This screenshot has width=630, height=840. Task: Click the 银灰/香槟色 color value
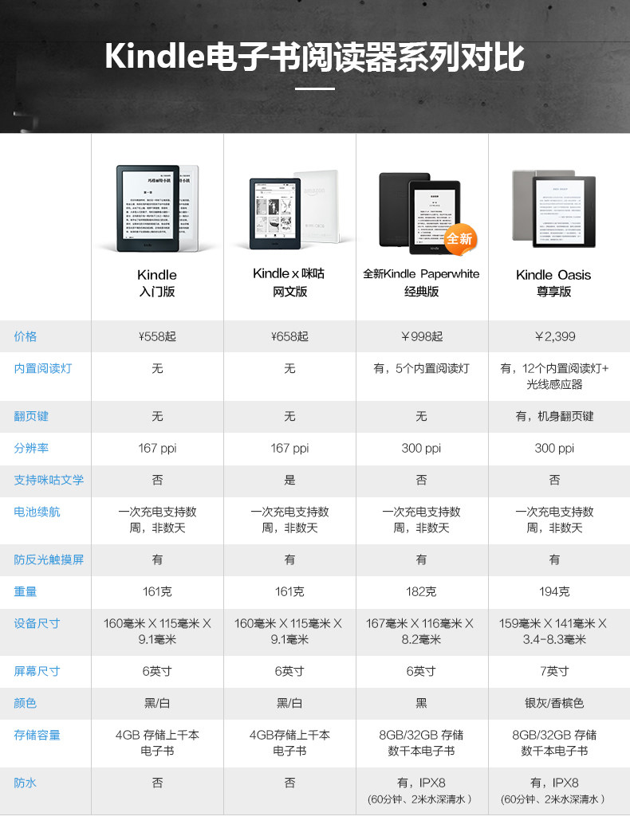[554, 703]
